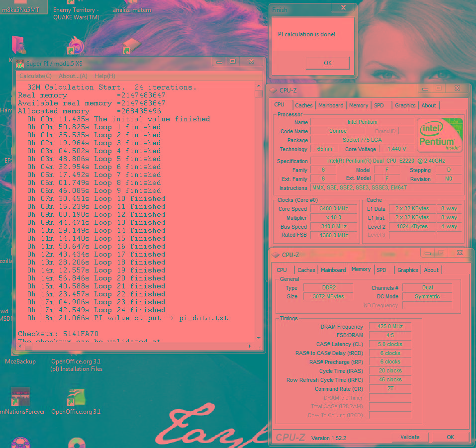The image size is (476, 448).
Task: Click the upper CPU-Z title bar icon
Action: click(273, 90)
